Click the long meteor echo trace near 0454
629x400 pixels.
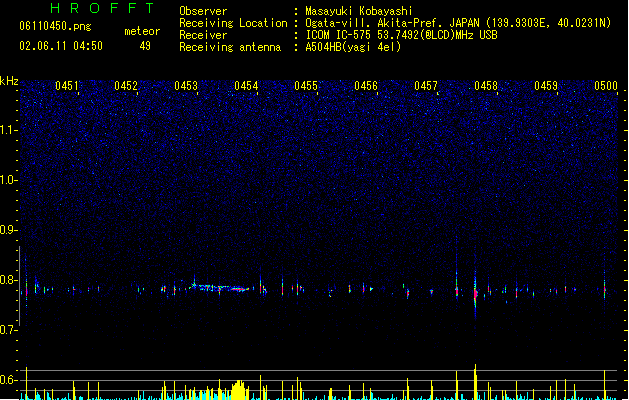[x=219, y=287]
